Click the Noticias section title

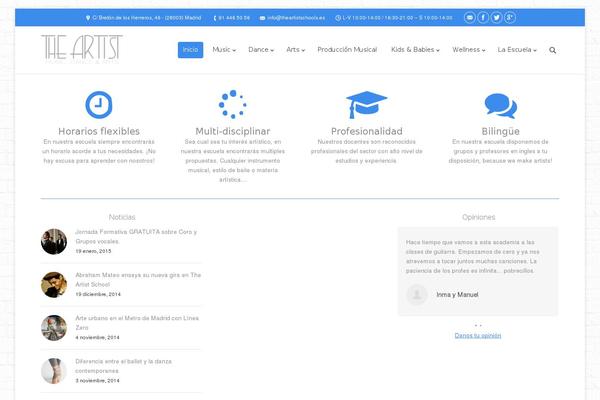tap(122, 217)
